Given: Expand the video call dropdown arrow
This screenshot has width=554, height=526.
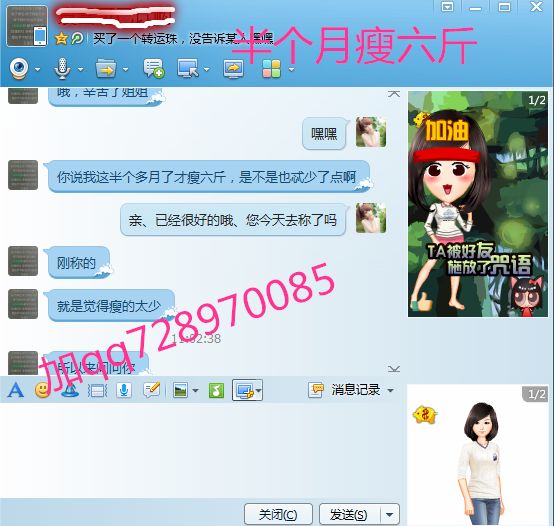Looking at the screenshot, I should point(37,70).
